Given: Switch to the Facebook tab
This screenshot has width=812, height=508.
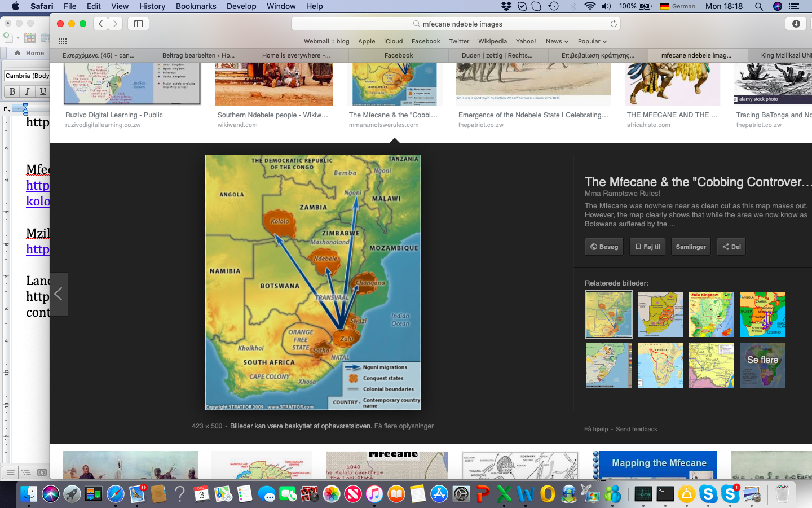Looking at the screenshot, I should coord(399,55).
